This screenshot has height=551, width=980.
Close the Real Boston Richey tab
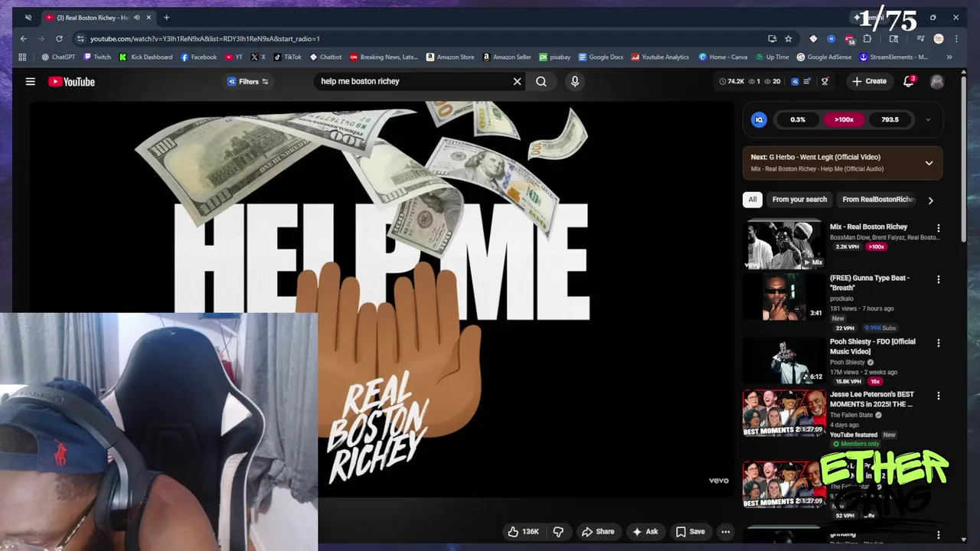tap(149, 17)
